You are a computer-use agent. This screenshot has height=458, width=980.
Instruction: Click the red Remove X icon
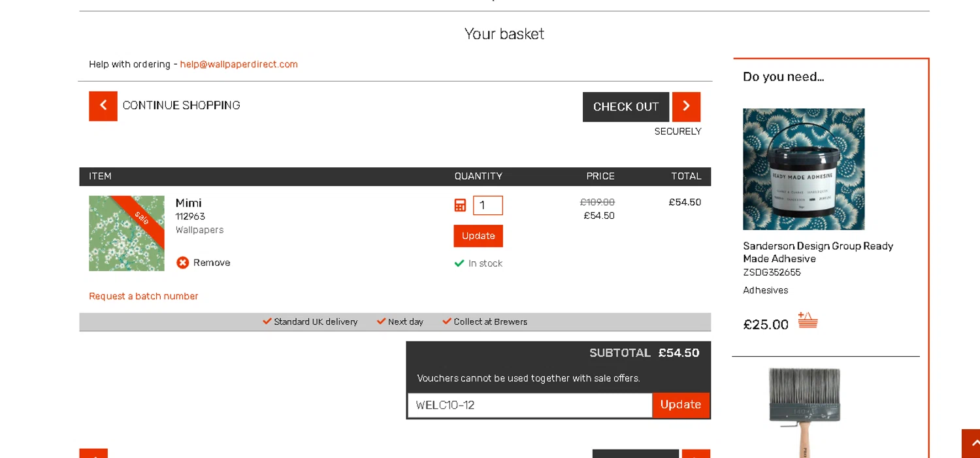click(183, 263)
